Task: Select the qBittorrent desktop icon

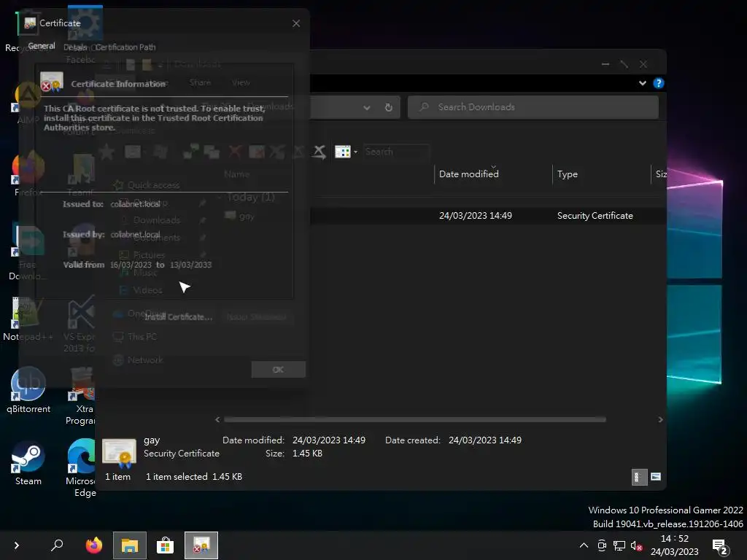Action: 28,391
